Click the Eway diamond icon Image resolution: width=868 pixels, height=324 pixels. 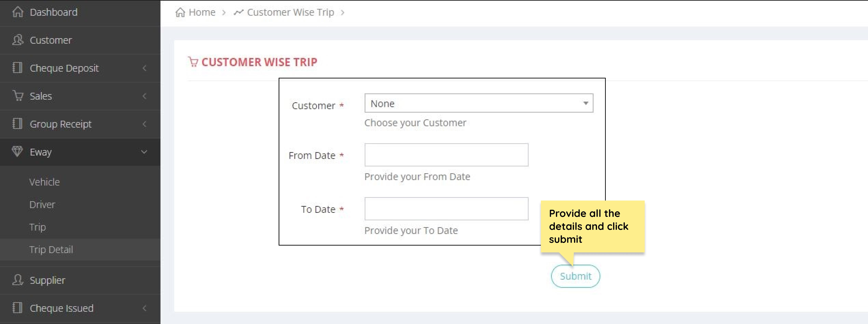[x=17, y=152]
